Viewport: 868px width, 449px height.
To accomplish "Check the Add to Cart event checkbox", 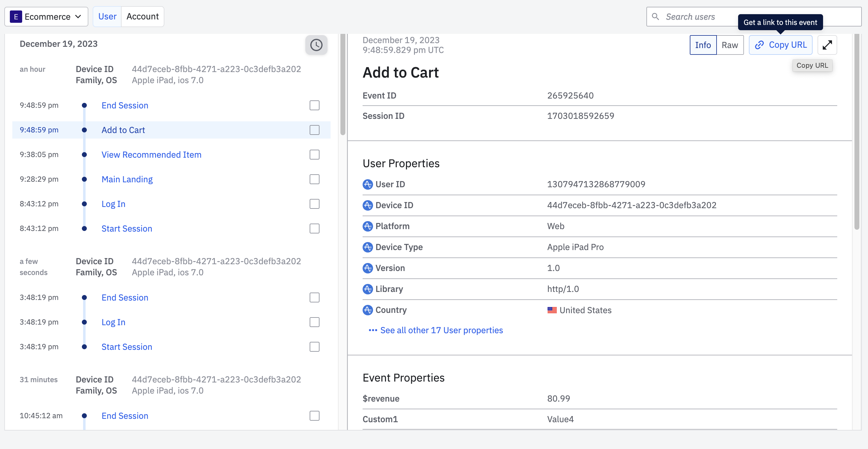I will pos(314,130).
